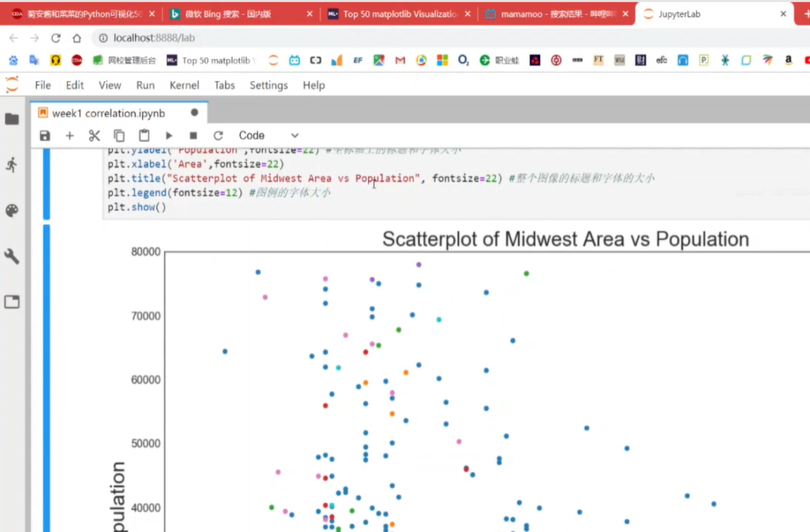Reload the page with the refresh icon
This screenshot has width=810, height=532.
55,37
